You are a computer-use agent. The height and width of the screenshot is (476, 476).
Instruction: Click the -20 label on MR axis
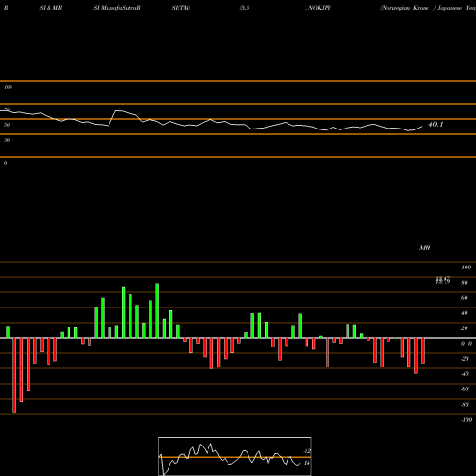pos(465,359)
